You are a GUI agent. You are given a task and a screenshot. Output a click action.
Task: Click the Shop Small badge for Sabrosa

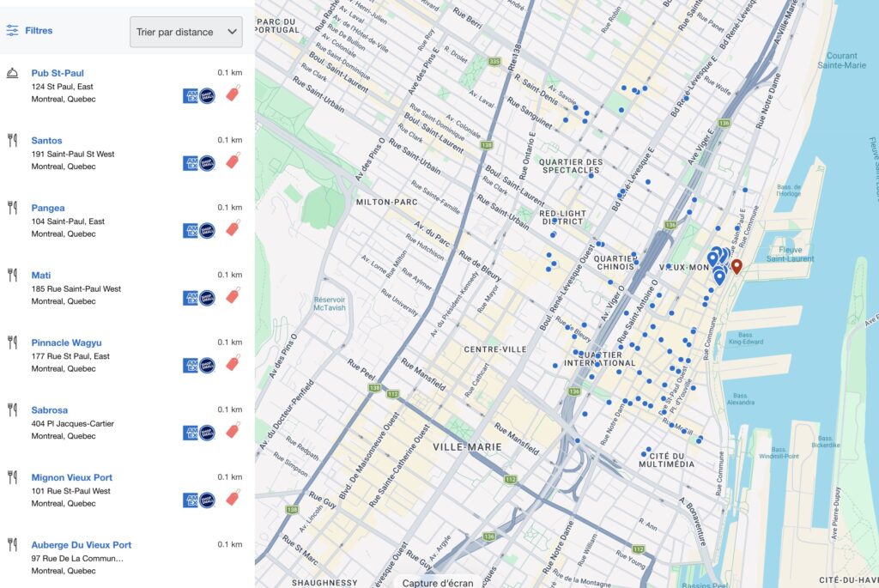click(208, 433)
